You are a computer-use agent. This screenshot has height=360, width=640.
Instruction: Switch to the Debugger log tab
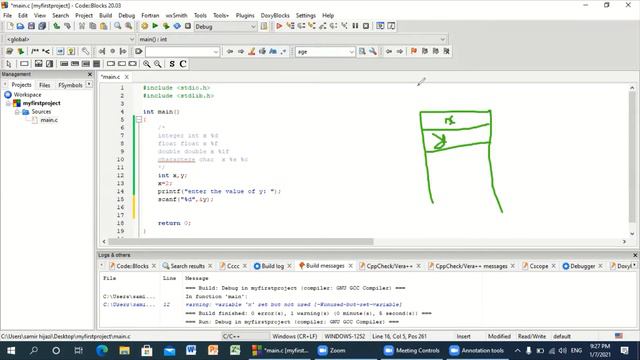click(579, 266)
